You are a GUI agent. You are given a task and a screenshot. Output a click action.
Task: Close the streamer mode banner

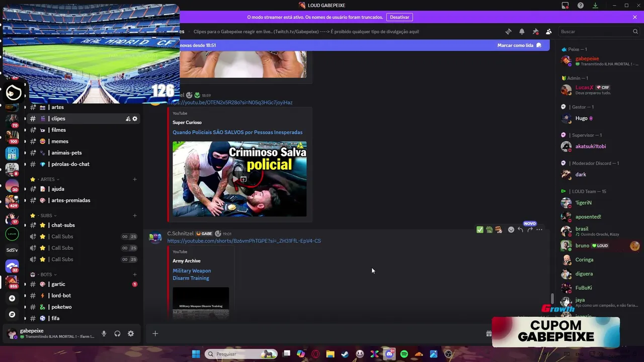635,17
